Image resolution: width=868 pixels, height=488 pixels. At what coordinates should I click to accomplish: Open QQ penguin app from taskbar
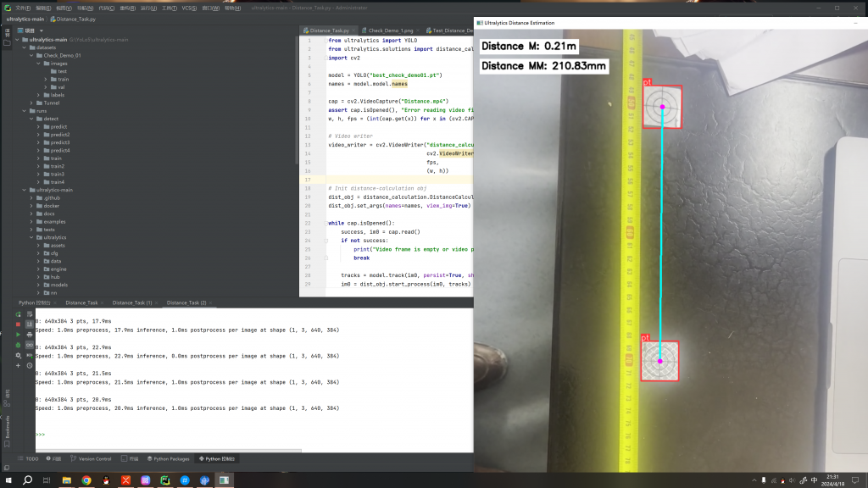[106, 480]
